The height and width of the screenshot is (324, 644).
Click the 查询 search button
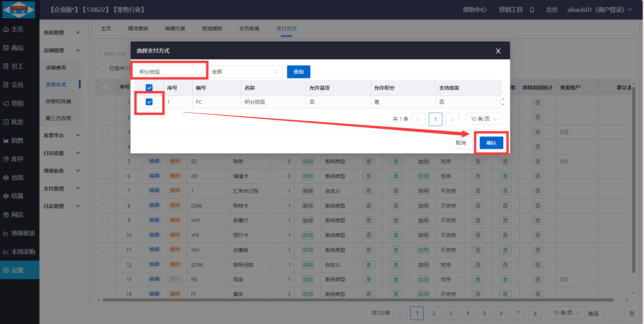(299, 72)
